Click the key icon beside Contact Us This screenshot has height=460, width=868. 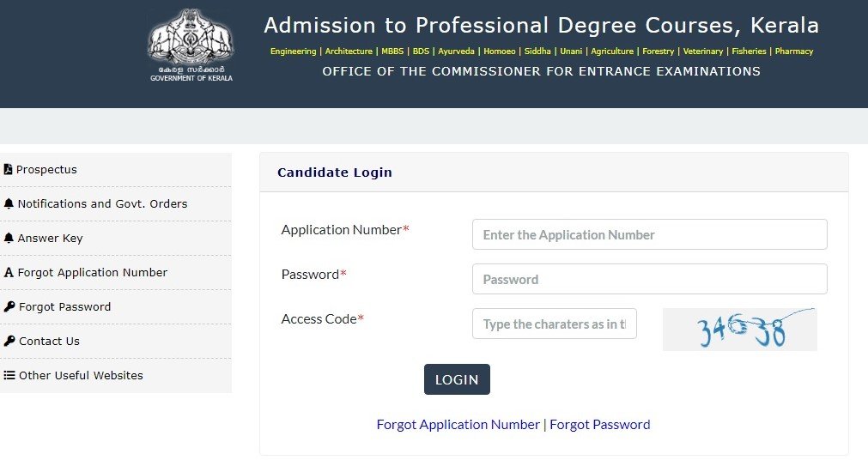click(9, 341)
